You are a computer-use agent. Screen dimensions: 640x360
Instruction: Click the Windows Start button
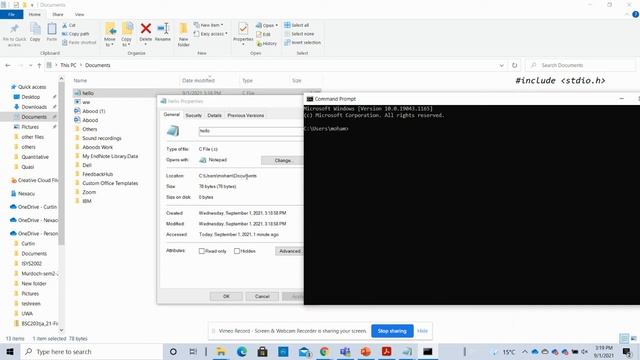[10, 351]
